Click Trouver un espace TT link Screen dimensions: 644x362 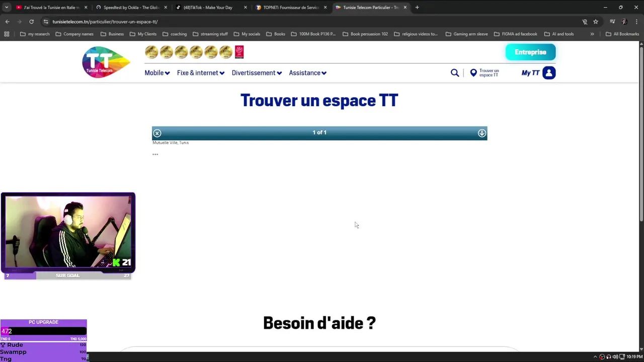489,73
